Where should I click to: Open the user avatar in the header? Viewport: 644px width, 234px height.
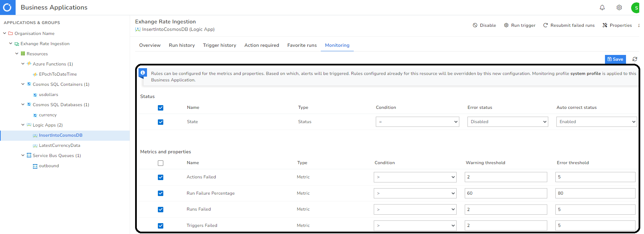click(x=636, y=7)
